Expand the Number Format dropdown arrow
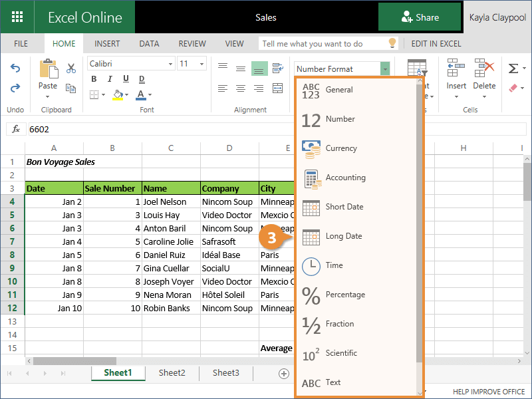The image size is (532, 399). [385, 69]
